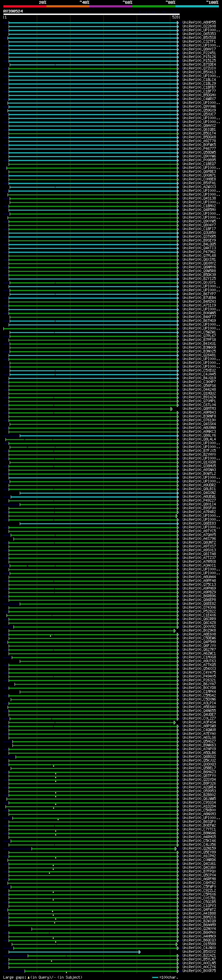Select hit label UniRef100_P22451
This screenshot has height=980, width=222.
click(x=199, y=53)
